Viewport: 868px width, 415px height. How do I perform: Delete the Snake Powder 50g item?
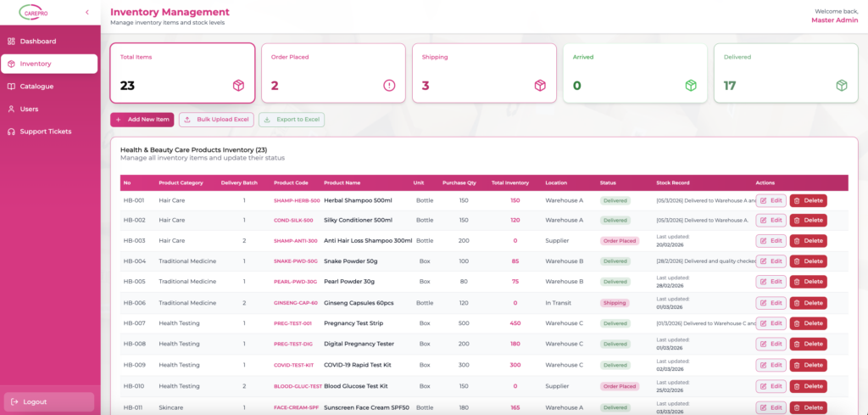(808, 261)
